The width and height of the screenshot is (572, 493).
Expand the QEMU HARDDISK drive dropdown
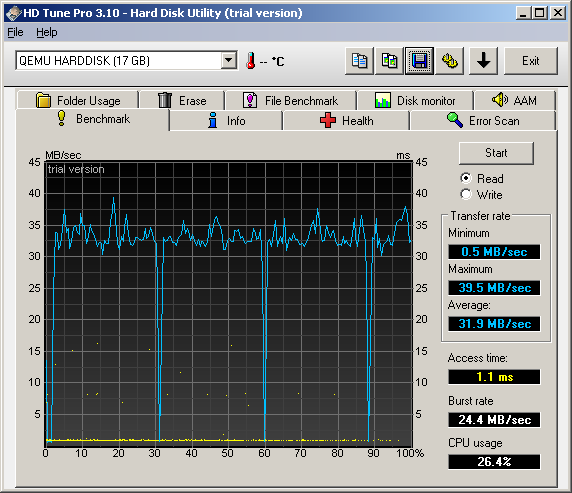pos(229,61)
